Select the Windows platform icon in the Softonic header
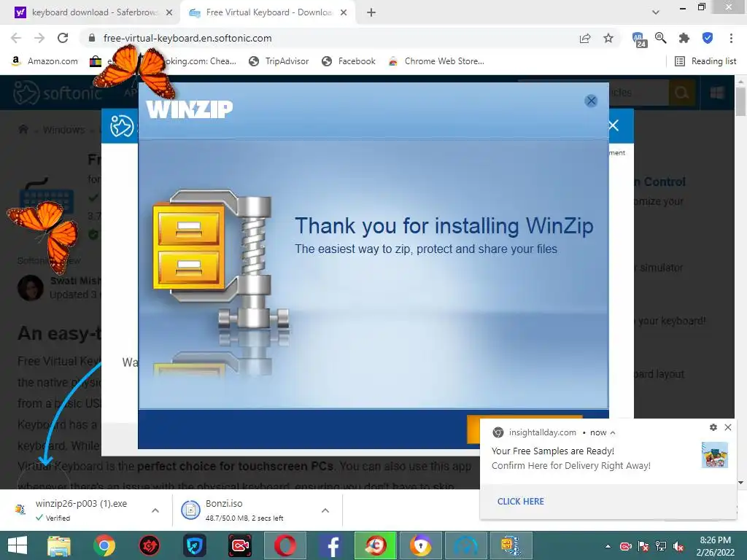Viewport: 747px width, 560px height. pos(717,93)
